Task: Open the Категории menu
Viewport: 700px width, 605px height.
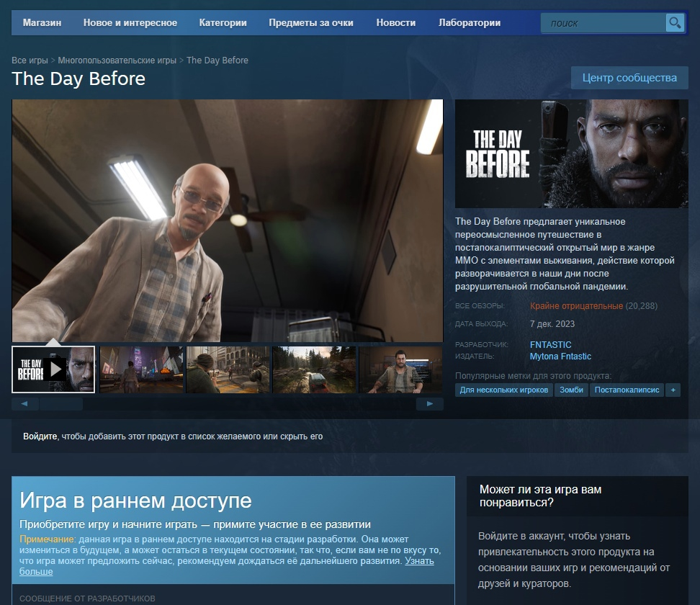Action: (223, 23)
